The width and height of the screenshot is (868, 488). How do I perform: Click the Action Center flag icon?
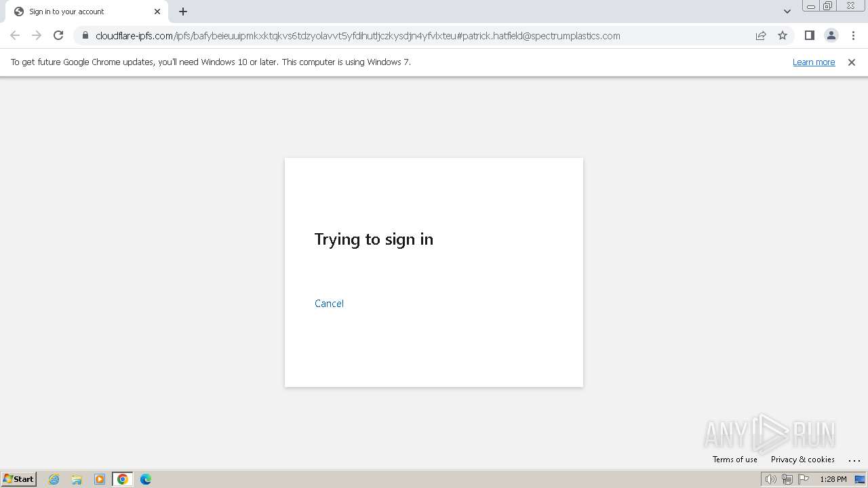pyautogui.click(x=804, y=479)
